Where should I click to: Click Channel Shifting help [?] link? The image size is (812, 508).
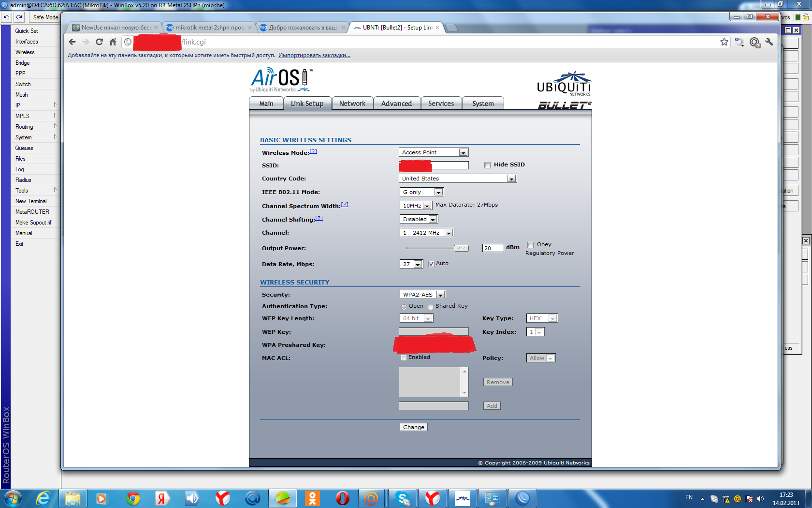[319, 218]
